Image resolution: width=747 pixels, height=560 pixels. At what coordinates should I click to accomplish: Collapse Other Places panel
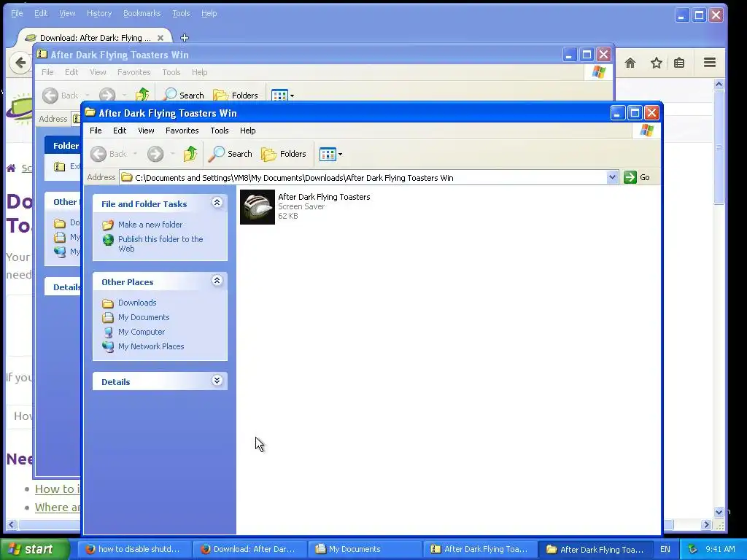point(217,281)
